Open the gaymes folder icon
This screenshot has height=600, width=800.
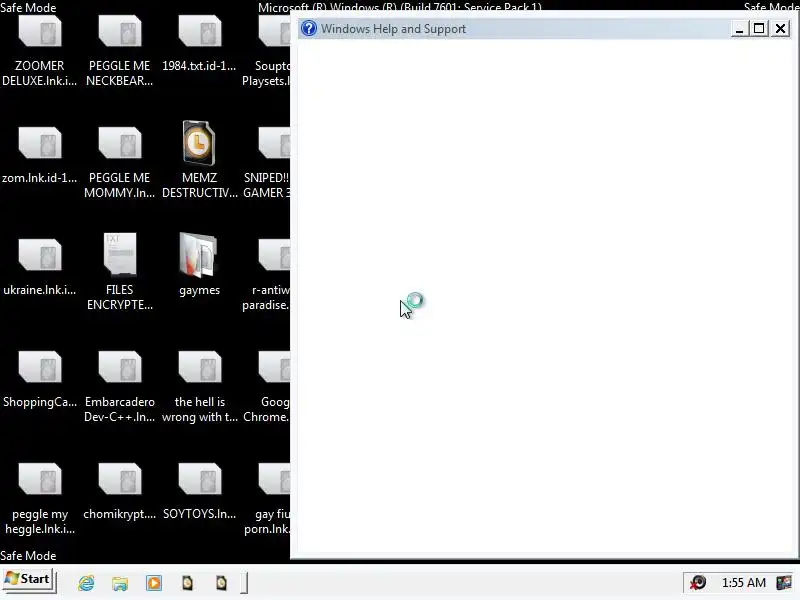pyautogui.click(x=199, y=255)
